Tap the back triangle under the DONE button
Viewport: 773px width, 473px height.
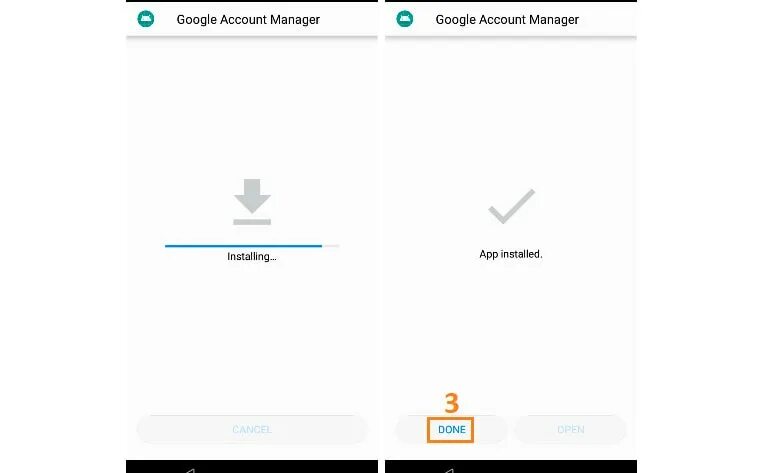[449, 470]
